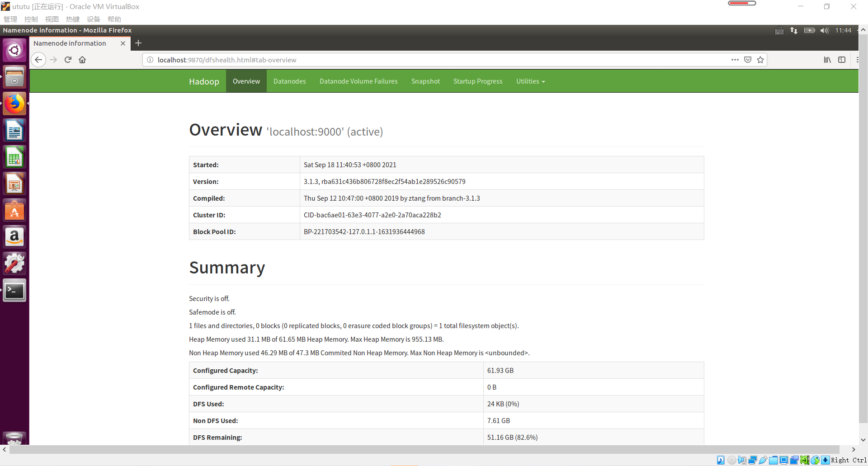Launch LibreOffice Calc from dock
The width and height of the screenshot is (868, 466).
(14, 157)
